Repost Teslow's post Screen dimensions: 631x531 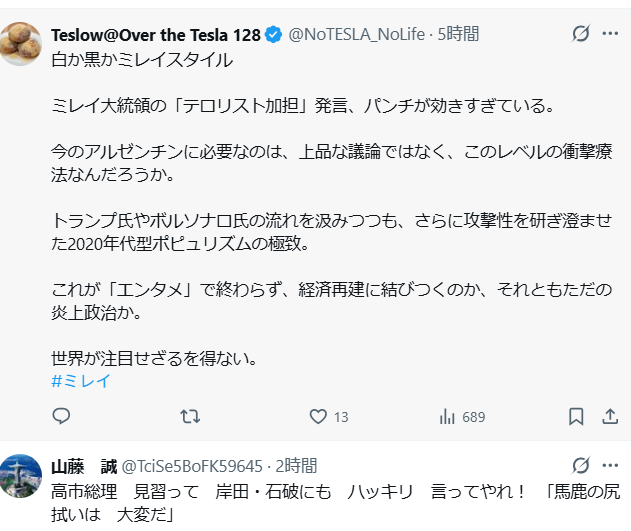pos(189,416)
